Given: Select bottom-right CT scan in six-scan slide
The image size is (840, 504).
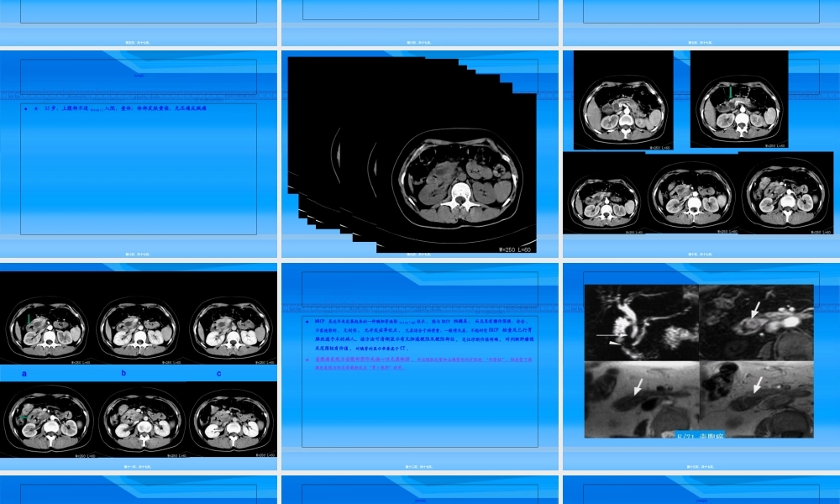Looking at the screenshot, I should point(230,420).
